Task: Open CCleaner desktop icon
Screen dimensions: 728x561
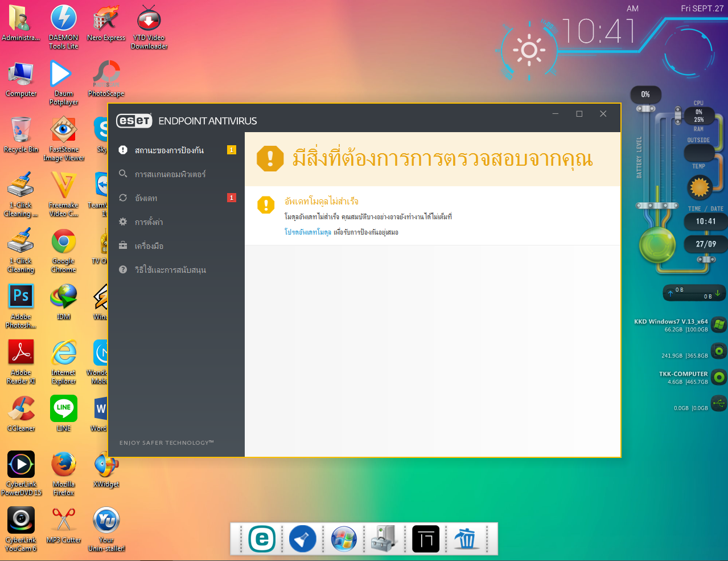Action: (x=21, y=413)
